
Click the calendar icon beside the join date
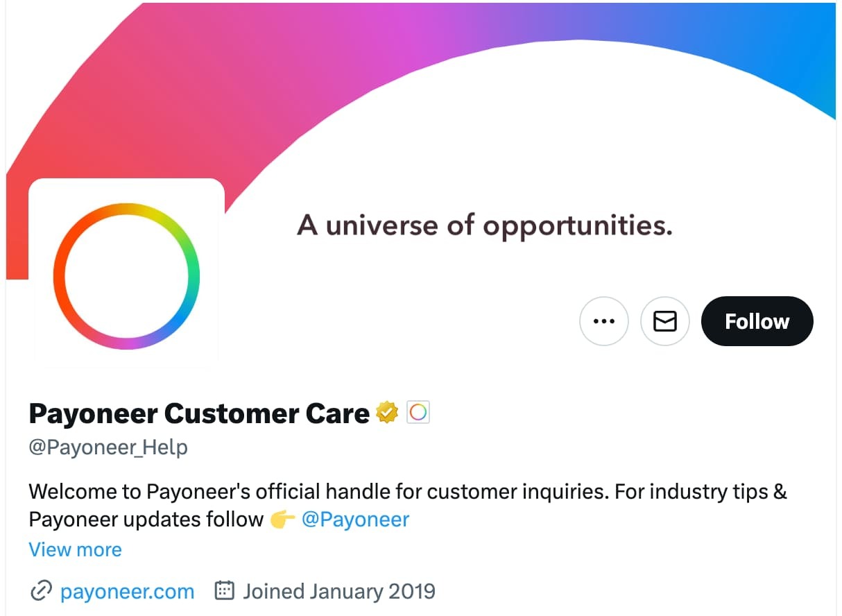click(x=223, y=591)
